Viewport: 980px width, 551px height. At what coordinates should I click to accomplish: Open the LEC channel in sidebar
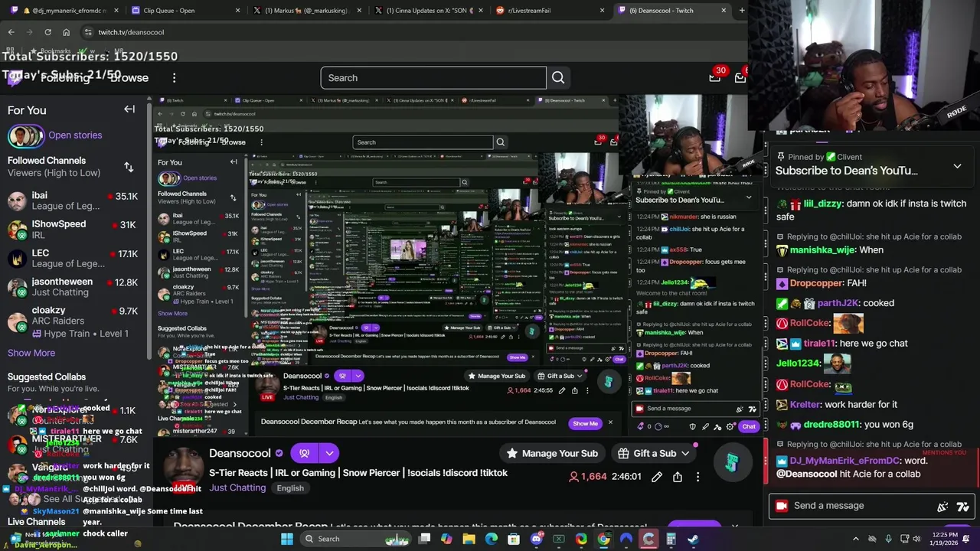point(74,259)
